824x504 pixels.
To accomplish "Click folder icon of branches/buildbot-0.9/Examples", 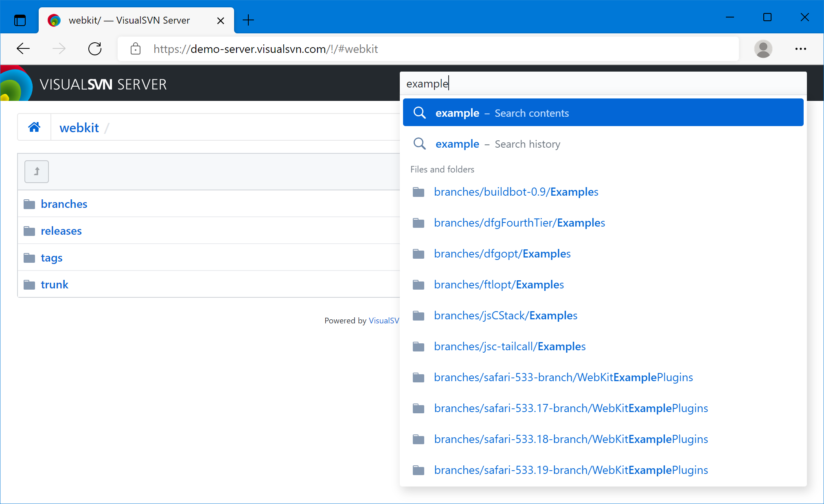I will coord(419,192).
